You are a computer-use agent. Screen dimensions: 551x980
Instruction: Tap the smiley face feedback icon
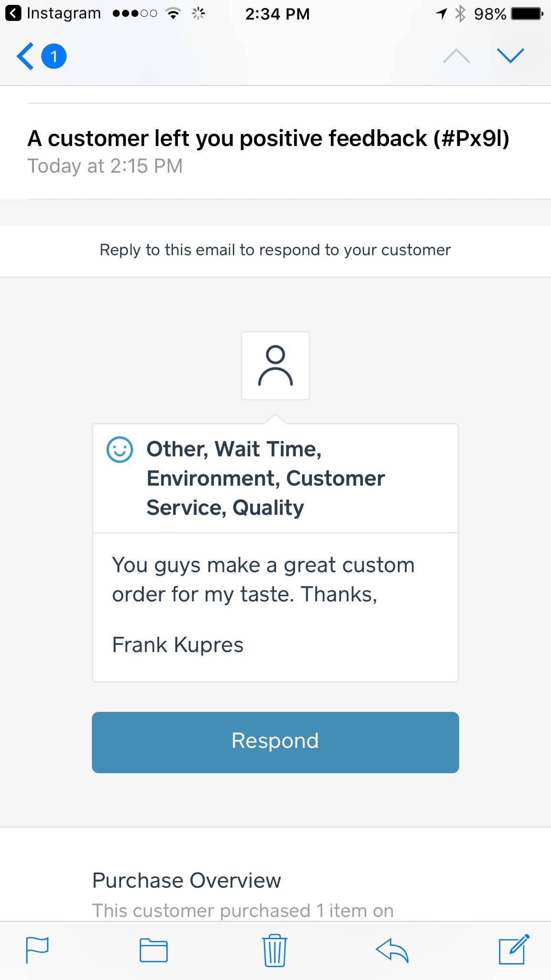(x=120, y=449)
